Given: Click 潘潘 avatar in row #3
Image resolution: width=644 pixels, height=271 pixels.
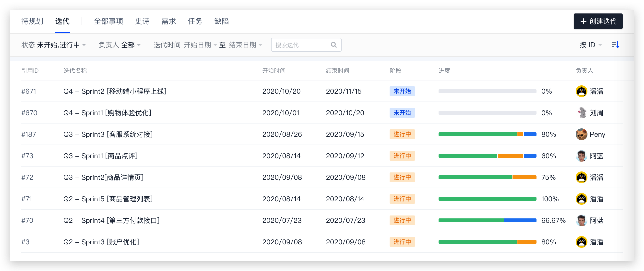Looking at the screenshot, I should pyautogui.click(x=581, y=242).
